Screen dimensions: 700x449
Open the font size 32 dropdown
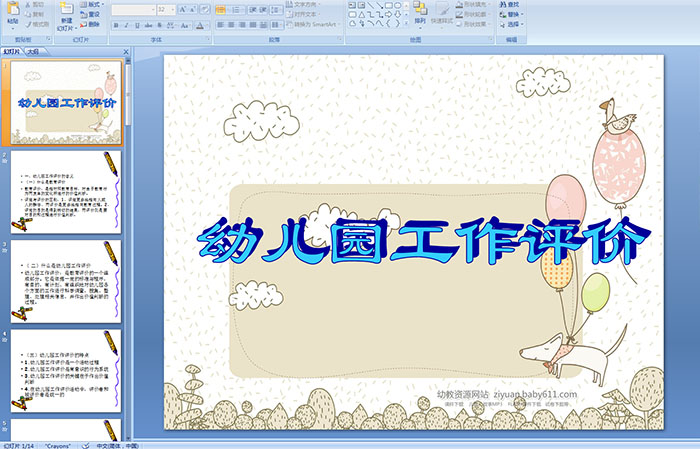[x=166, y=10]
